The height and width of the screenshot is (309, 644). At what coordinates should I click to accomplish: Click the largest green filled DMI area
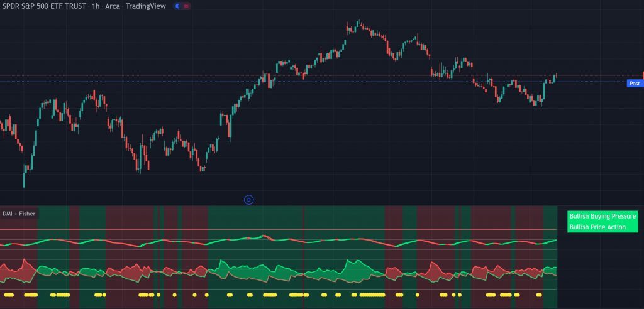pos(355,269)
